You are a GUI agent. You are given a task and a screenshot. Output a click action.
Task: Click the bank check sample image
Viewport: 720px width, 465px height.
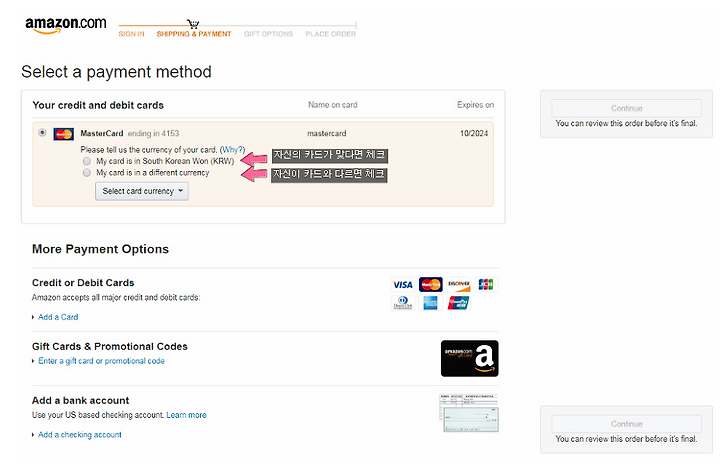click(x=469, y=413)
